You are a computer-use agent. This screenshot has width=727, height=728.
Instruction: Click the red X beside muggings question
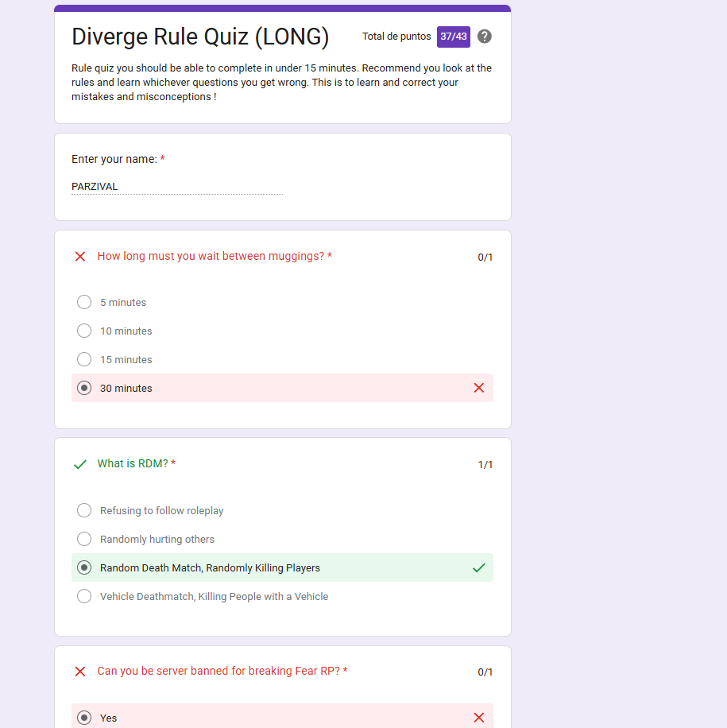[79, 257]
